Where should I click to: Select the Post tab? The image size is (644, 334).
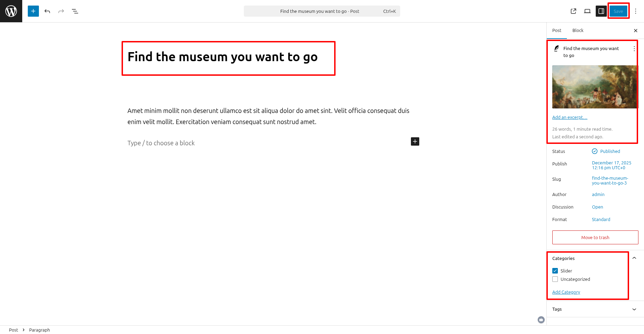coord(557,31)
